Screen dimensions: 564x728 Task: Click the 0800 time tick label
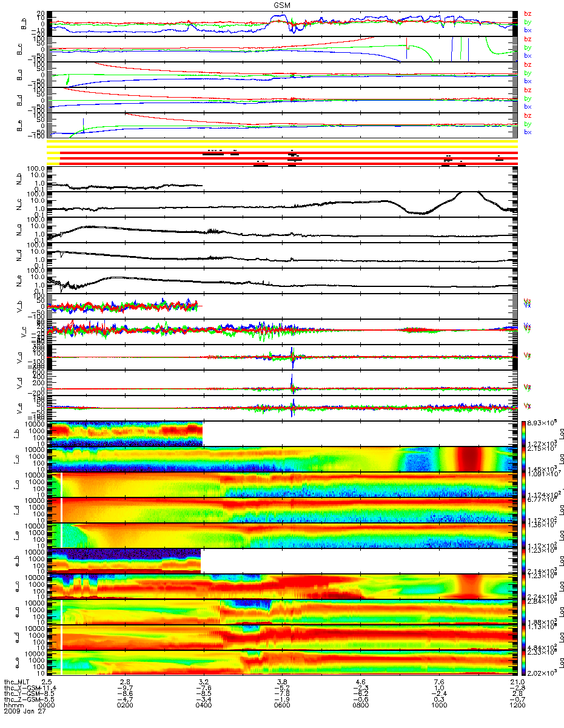(x=360, y=706)
